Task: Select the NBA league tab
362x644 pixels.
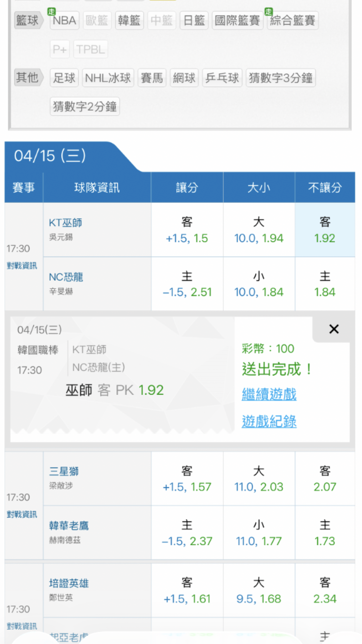Action: [64, 21]
